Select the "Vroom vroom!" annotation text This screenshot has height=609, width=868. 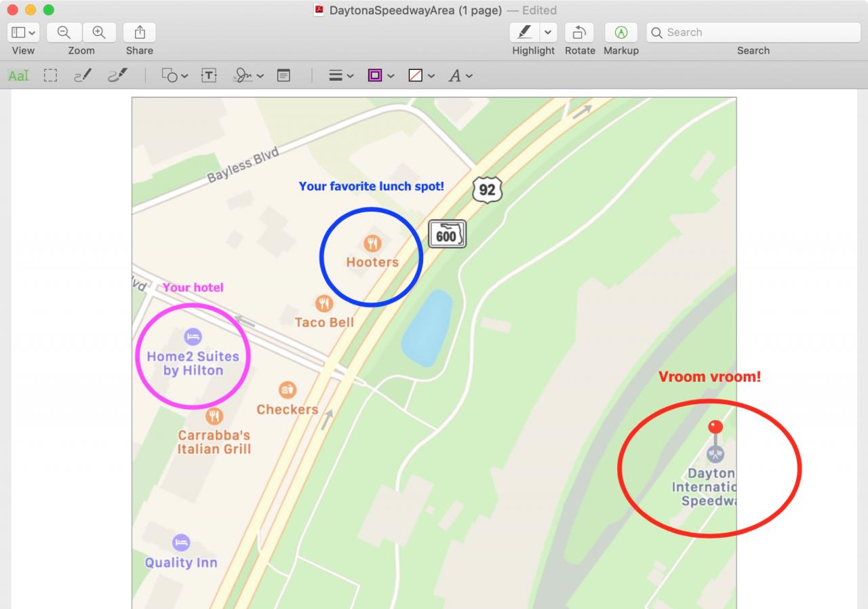710,377
